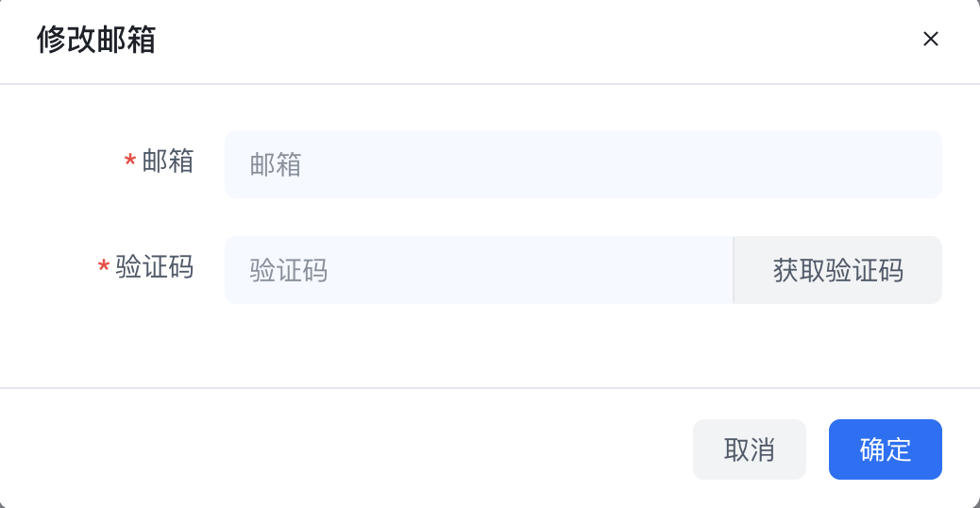Image resolution: width=980 pixels, height=508 pixels.
Task: Submit the email change with the blue button
Action: point(885,449)
